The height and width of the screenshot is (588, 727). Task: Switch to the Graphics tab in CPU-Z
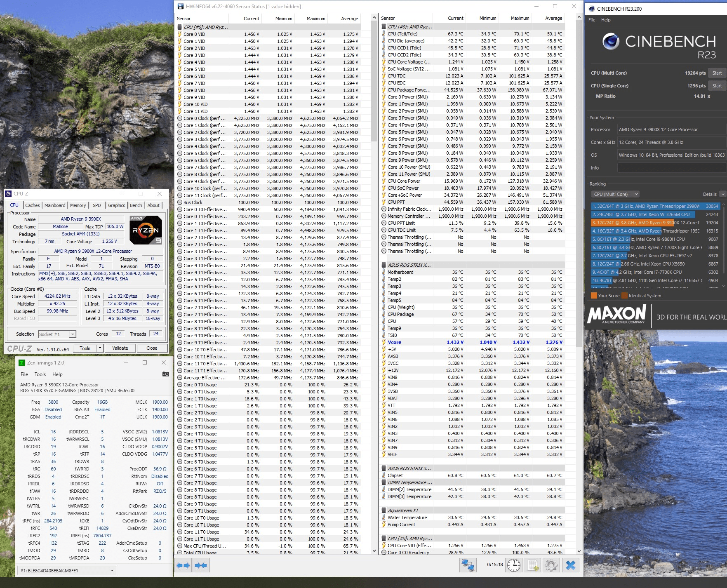[x=117, y=205]
